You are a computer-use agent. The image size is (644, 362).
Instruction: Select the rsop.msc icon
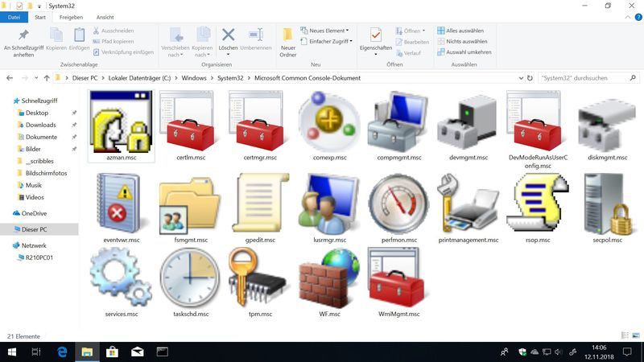537,203
